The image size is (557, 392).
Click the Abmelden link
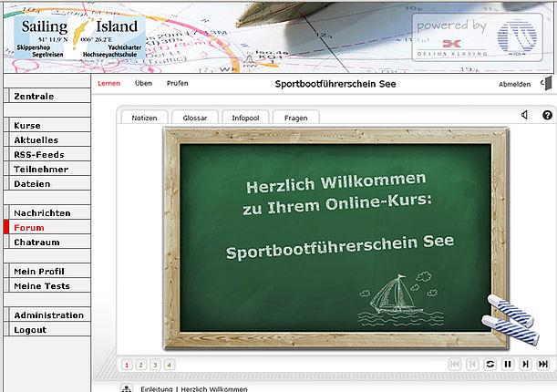click(x=514, y=84)
